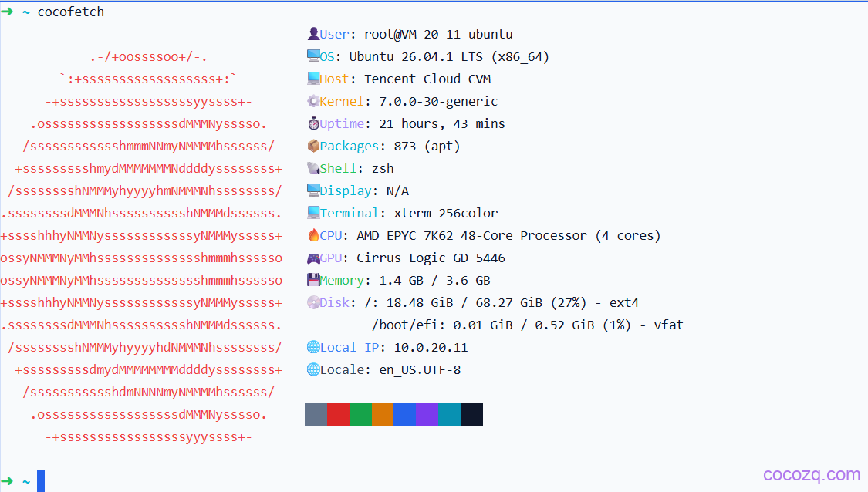Click the typed command 'cocofetch'
The image size is (868, 492).
pyautogui.click(x=71, y=12)
